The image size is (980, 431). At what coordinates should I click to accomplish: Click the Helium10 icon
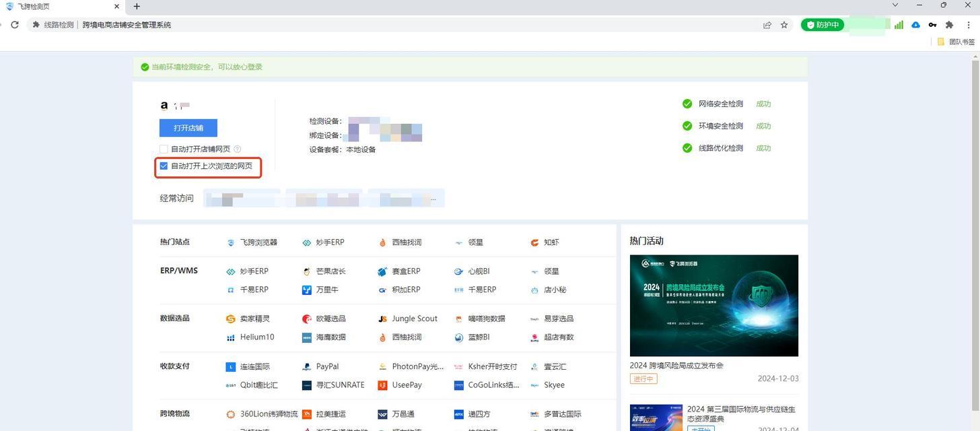tap(231, 337)
